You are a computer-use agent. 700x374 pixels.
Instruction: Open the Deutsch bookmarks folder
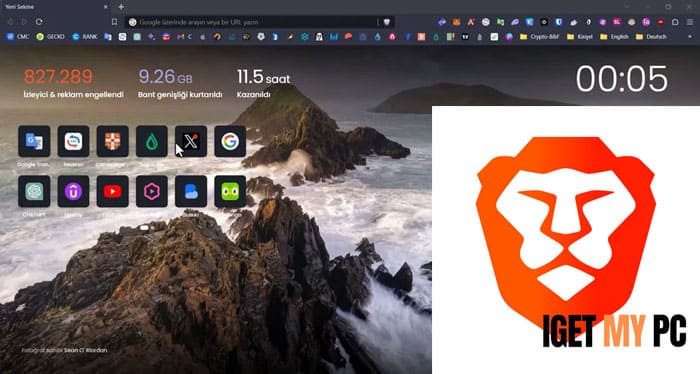(651, 37)
